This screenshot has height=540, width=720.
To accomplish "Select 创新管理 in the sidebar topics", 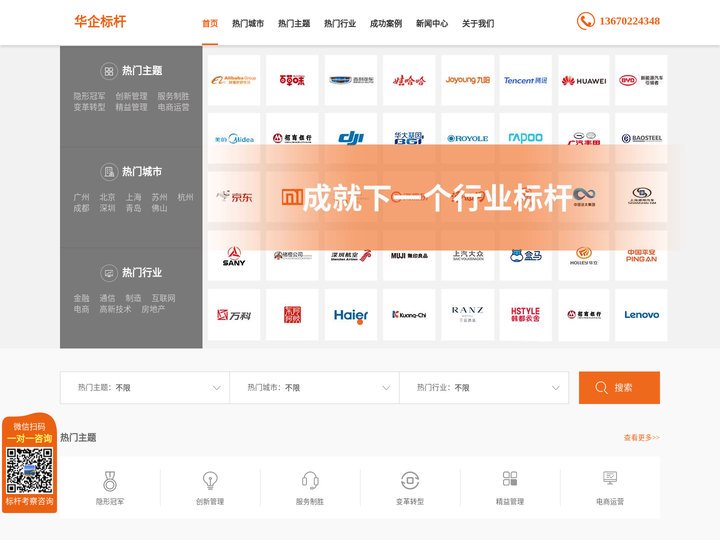I will click(x=131, y=96).
